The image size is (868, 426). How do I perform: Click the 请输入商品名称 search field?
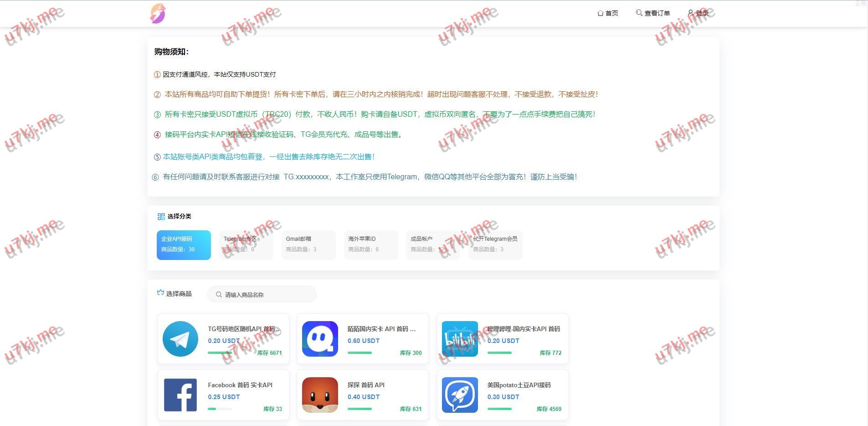coord(262,294)
